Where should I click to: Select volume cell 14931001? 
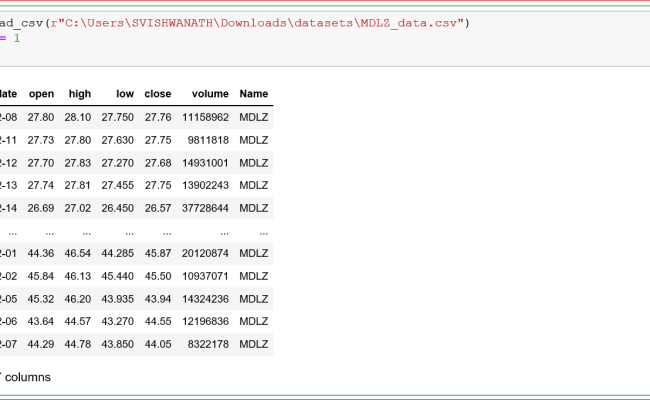(205, 163)
